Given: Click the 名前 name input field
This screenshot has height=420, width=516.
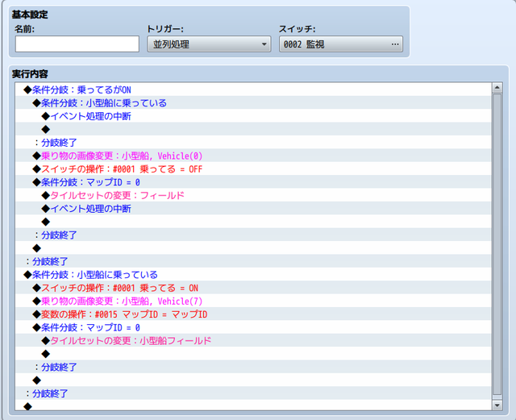Looking at the screenshot, I should coord(77,44).
